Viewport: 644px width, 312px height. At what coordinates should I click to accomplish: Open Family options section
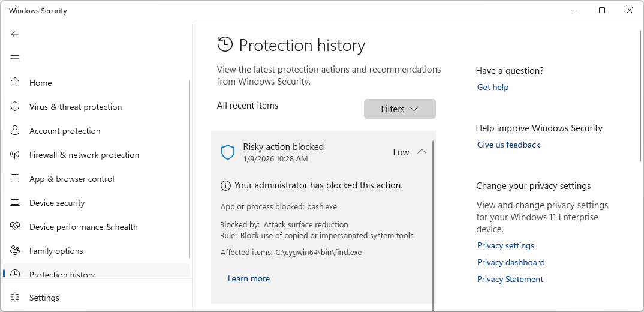pyautogui.click(x=96, y=251)
